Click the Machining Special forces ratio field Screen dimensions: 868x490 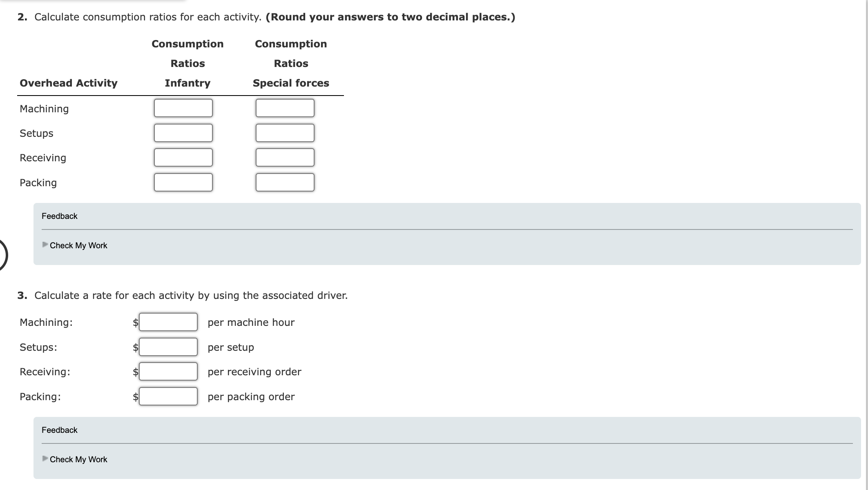pyautogui.click(x=285, y=107)
